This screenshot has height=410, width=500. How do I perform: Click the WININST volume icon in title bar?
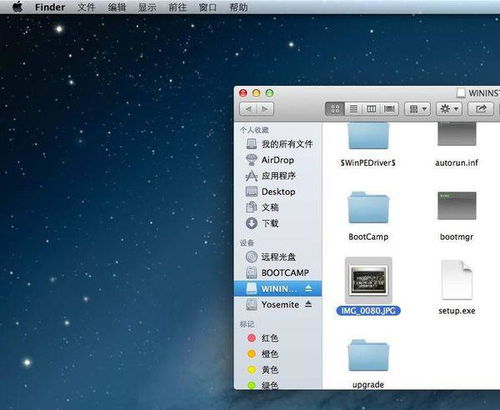461,93
